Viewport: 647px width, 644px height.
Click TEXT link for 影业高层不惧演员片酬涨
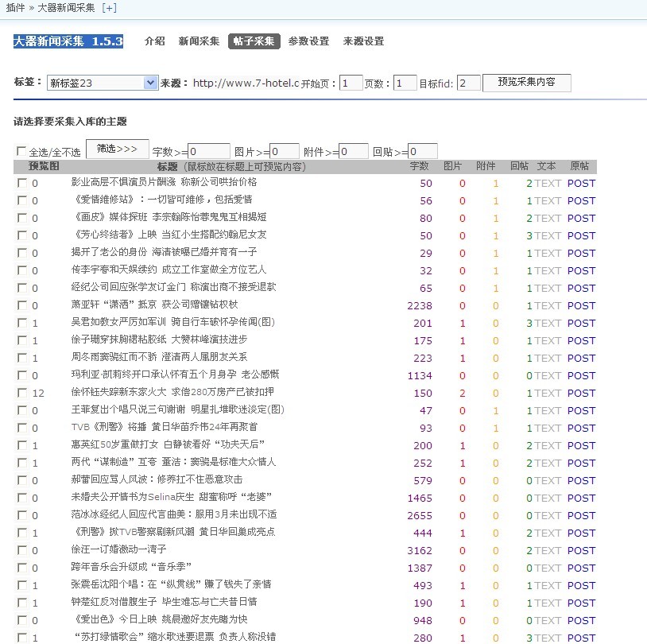click(x=548, y=184)
